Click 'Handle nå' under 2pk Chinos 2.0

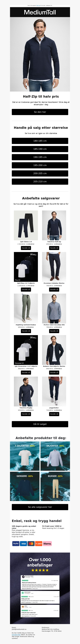point(26,248)
